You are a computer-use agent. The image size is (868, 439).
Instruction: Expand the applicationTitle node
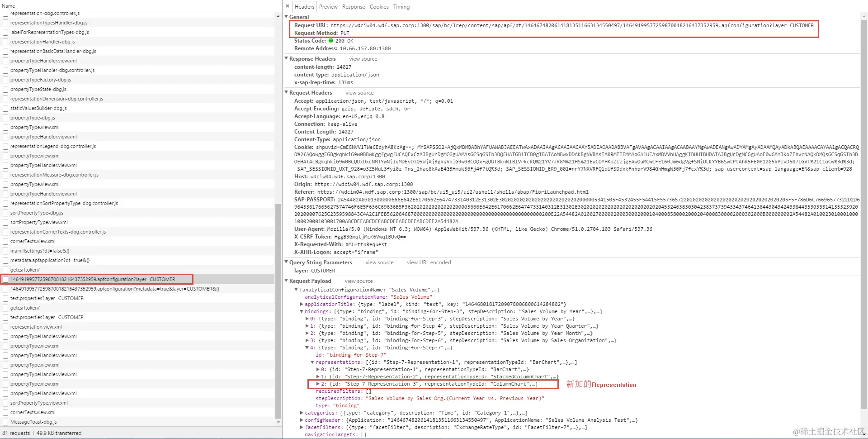302,304
